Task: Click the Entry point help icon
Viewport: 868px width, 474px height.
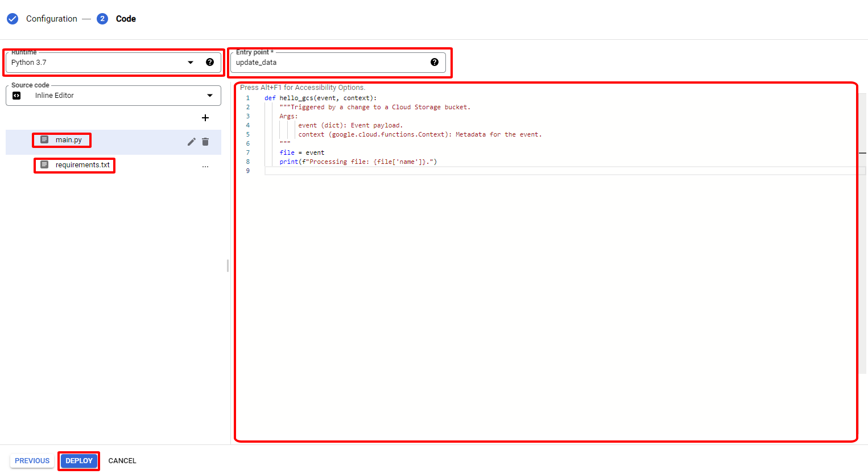Action: click(x=435, y=62)
